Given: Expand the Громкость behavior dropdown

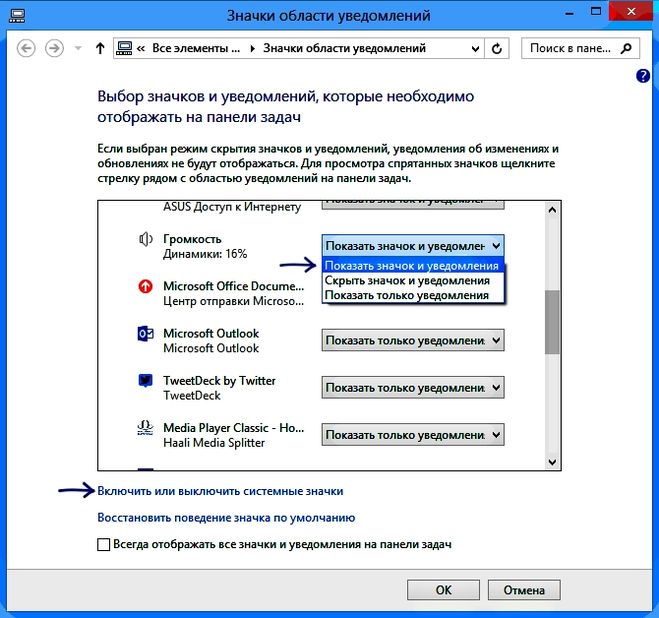Looking at the screenshot, I should tap(412, 245).
